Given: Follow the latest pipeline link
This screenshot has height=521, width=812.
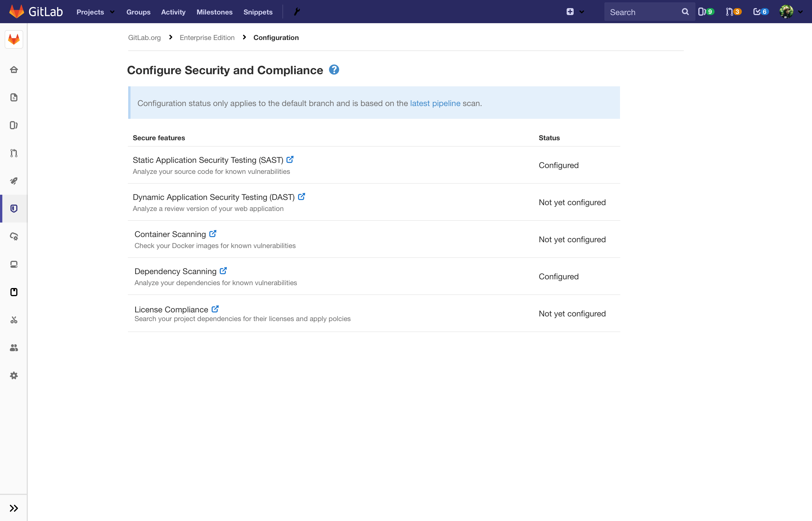Looking at the screenshot, I should (435, 103).
